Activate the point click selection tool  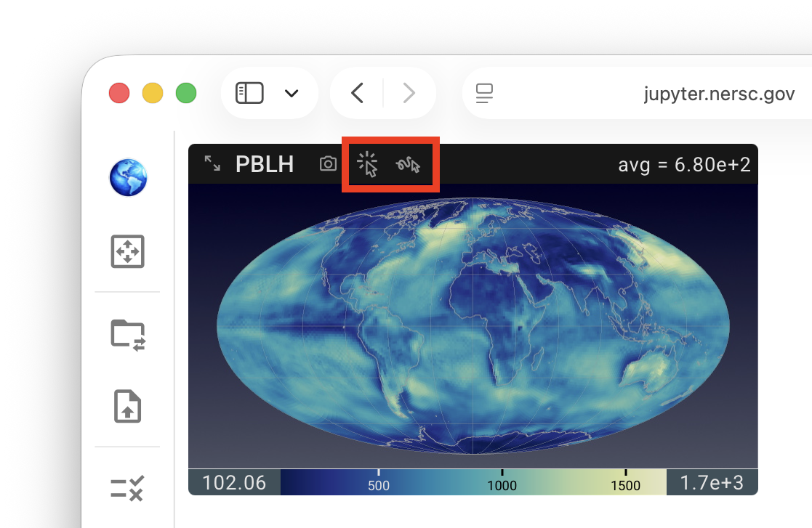click(x=368, y=164)
